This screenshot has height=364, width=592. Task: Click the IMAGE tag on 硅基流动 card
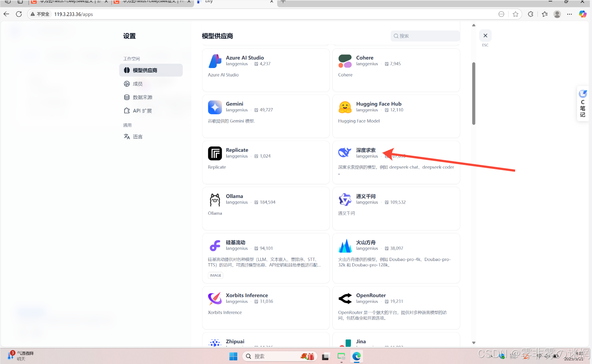pyautogui.click(x=216, y=275)
